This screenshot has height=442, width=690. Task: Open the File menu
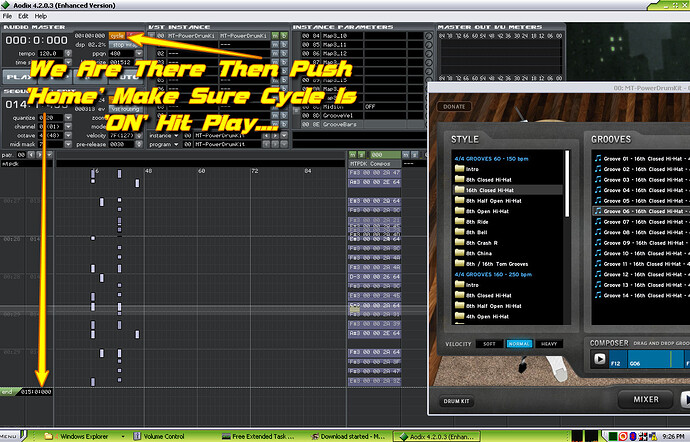coord(9,17)
